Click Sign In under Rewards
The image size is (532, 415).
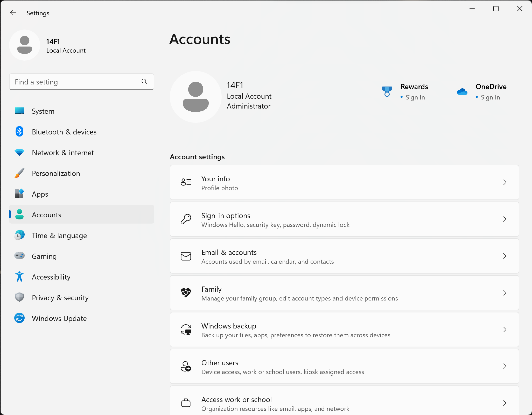point(415,97)
